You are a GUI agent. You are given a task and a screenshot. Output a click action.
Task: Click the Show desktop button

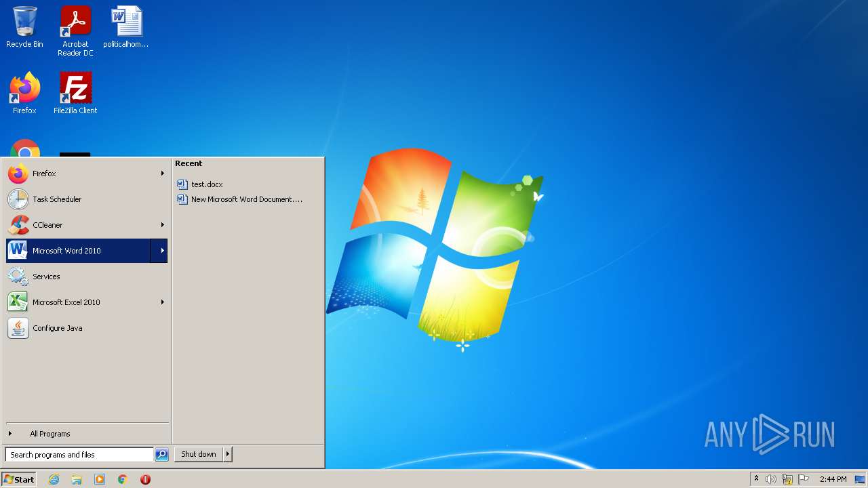point(860,479)
